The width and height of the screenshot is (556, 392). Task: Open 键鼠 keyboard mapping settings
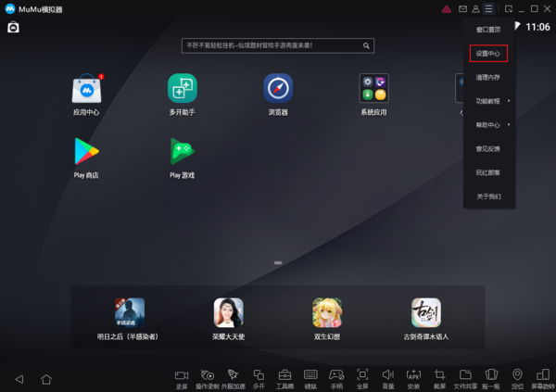click(310, 376)
